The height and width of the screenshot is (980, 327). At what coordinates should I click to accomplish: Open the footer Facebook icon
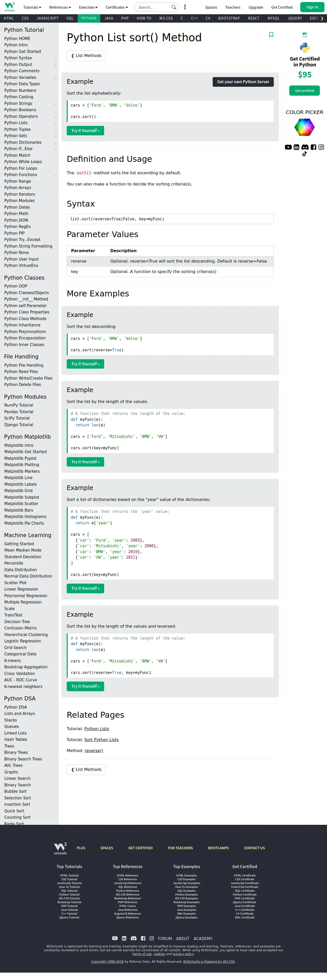[143, 939]
